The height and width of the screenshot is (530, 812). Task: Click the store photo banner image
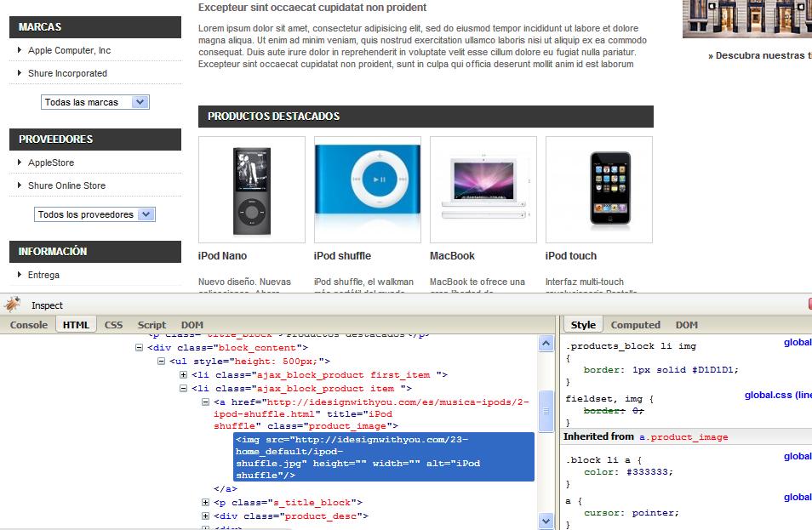(747, 19)
